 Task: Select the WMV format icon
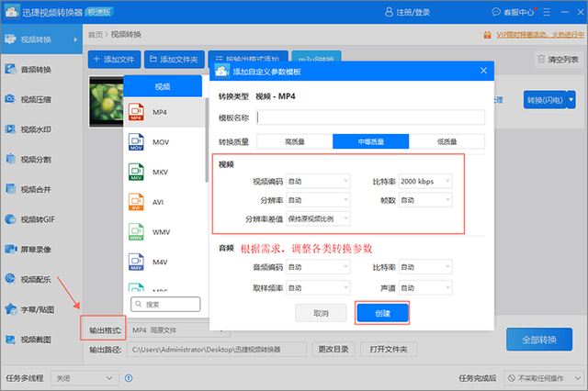pyautogui.click(x=136, y=232)
